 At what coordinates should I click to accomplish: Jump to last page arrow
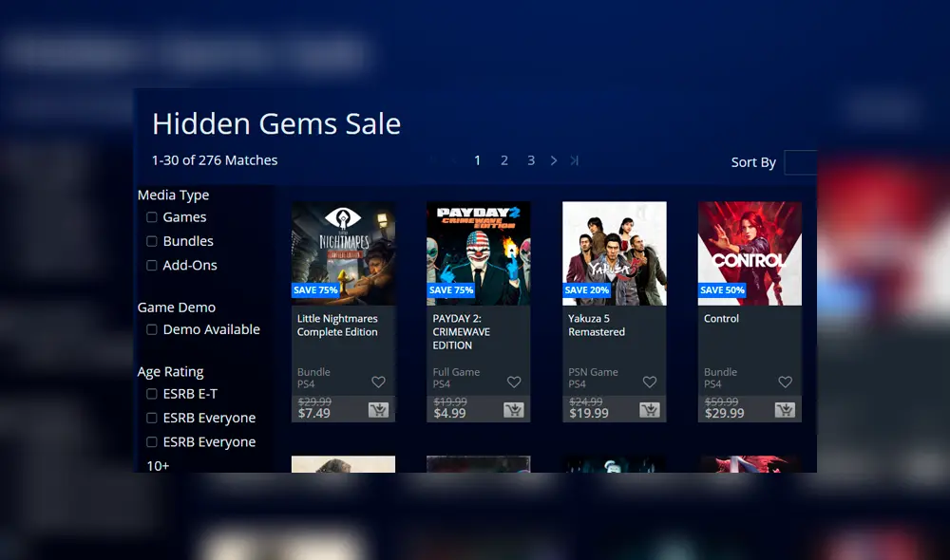coord(575,160)
